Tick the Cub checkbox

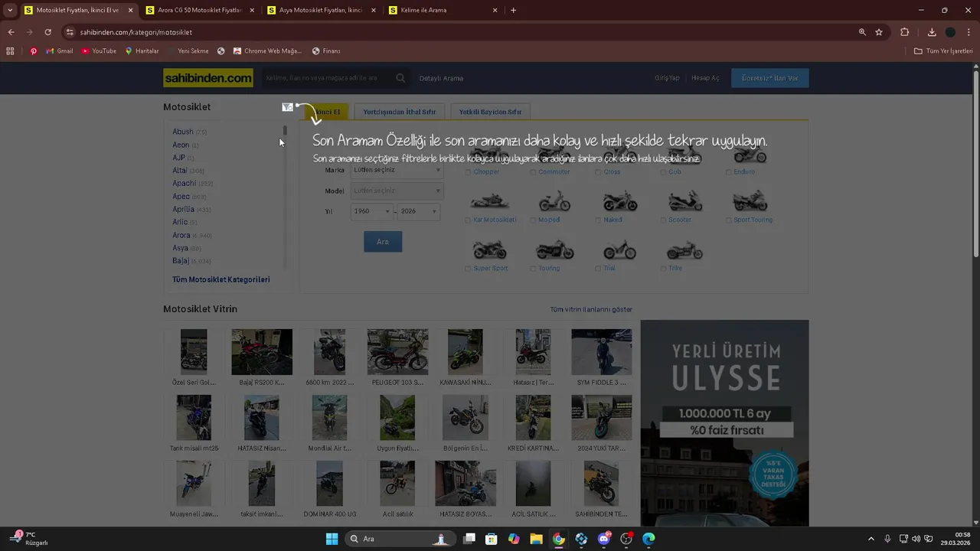664,172
